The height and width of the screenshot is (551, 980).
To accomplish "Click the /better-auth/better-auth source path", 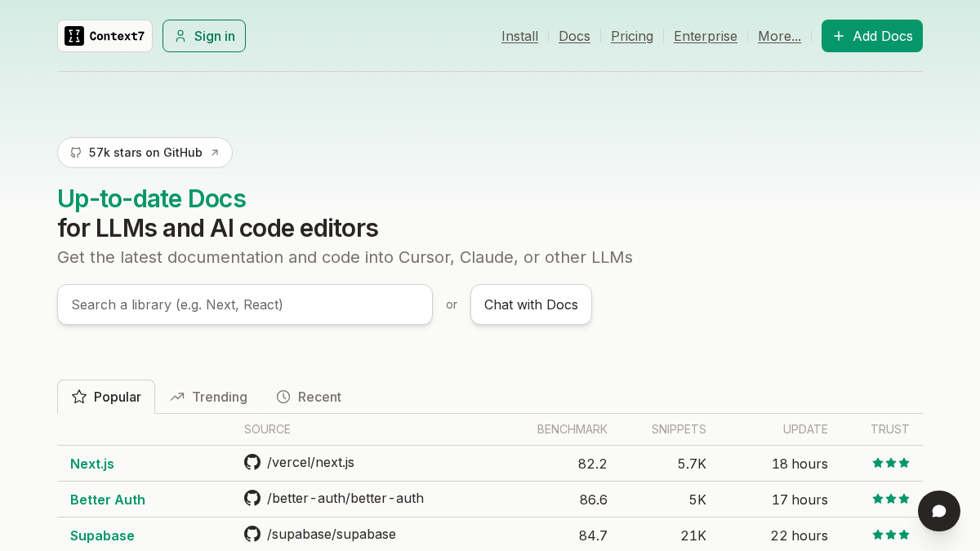I will tap(345, 498).
